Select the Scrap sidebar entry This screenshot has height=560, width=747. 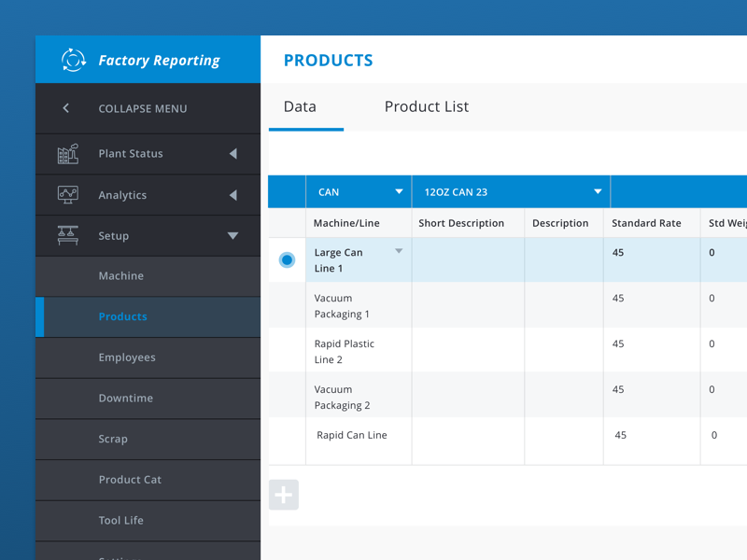[113, 439]
